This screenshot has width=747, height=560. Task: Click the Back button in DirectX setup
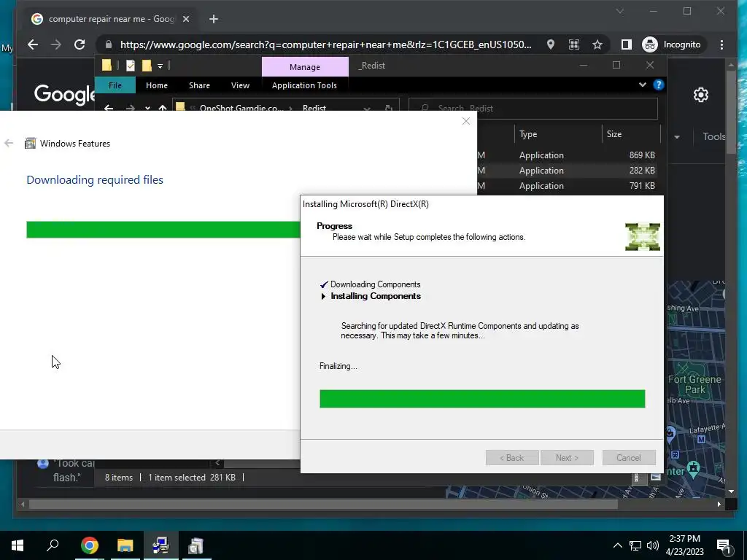click(512, 458)
